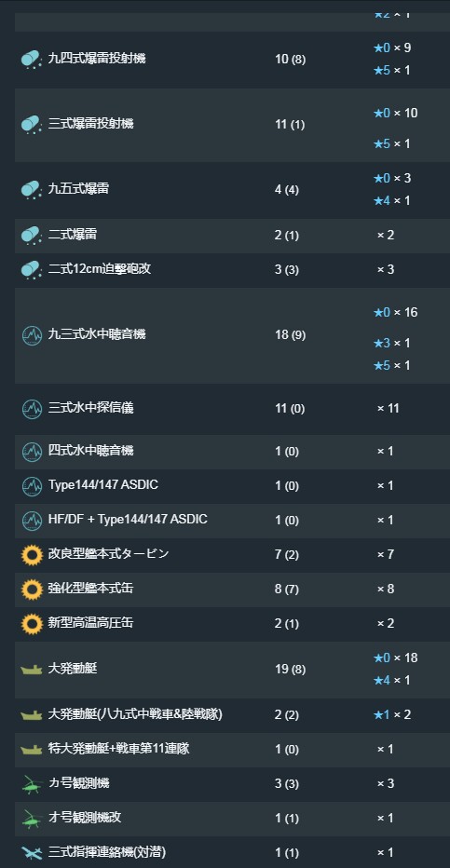
Task: Click the ★0 × 10 entry for 三式爆雷投射機
Action: click(x=395, y=113)
